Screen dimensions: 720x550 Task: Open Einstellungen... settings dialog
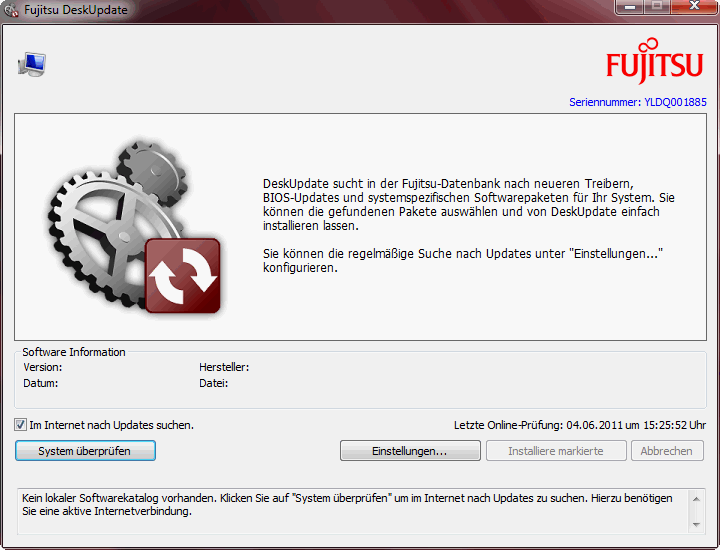point(410,451)
